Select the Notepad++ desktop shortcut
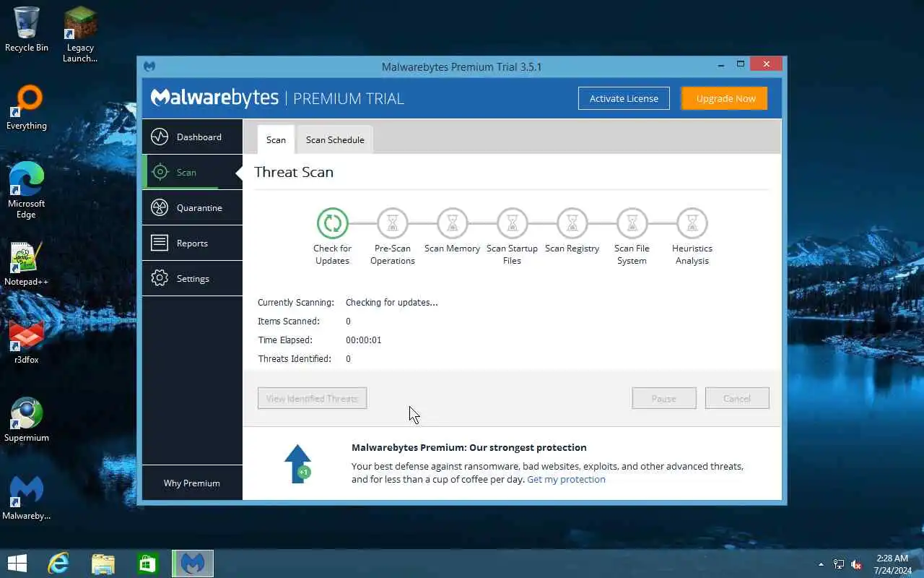The width and height of the screenshot is (924, 578). [x=27, y=264]
